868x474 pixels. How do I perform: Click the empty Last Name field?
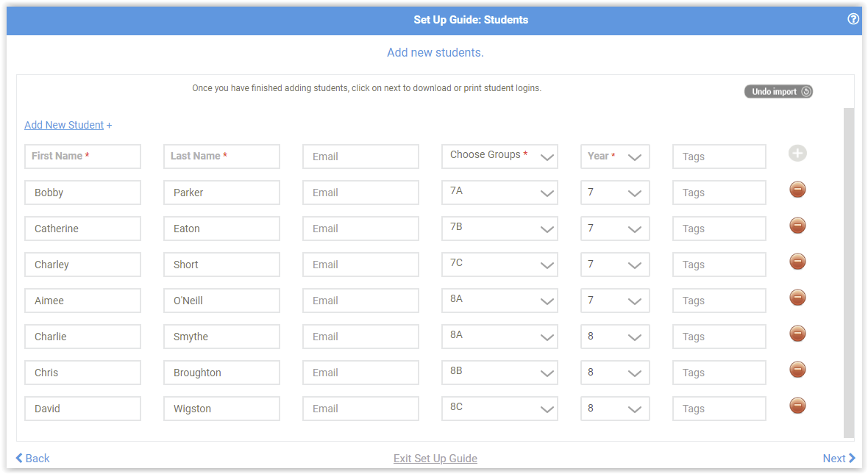221,157
